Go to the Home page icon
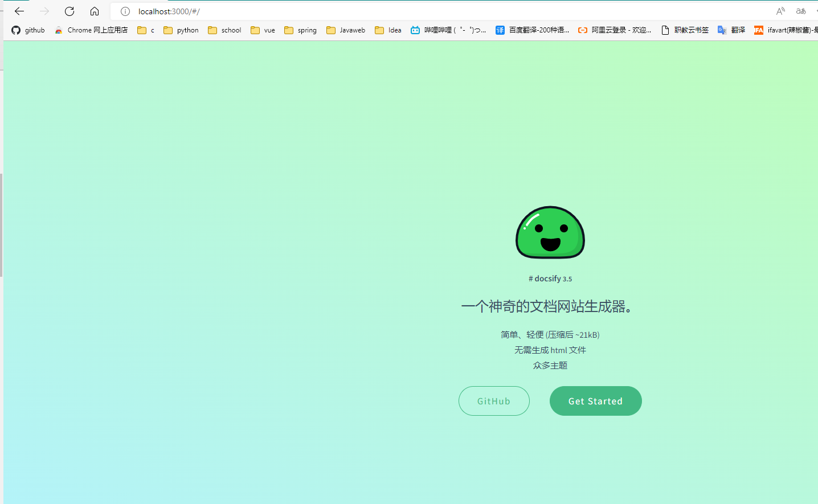818x504 pixels. tap(95, 11)
